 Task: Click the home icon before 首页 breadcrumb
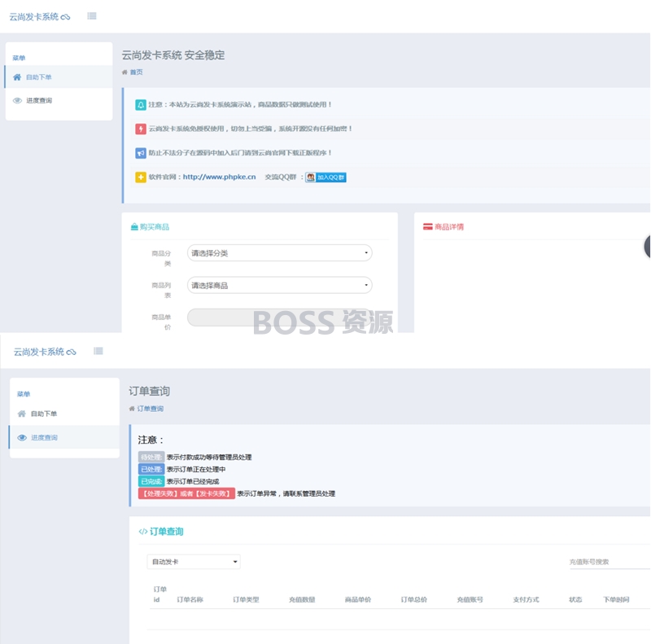125,72
